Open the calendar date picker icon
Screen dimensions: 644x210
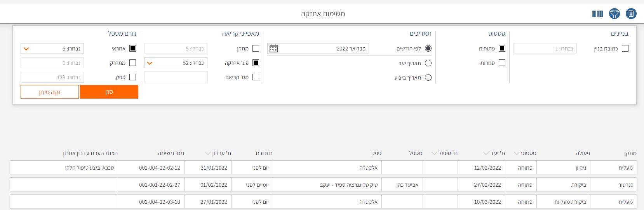coord(274,49)
